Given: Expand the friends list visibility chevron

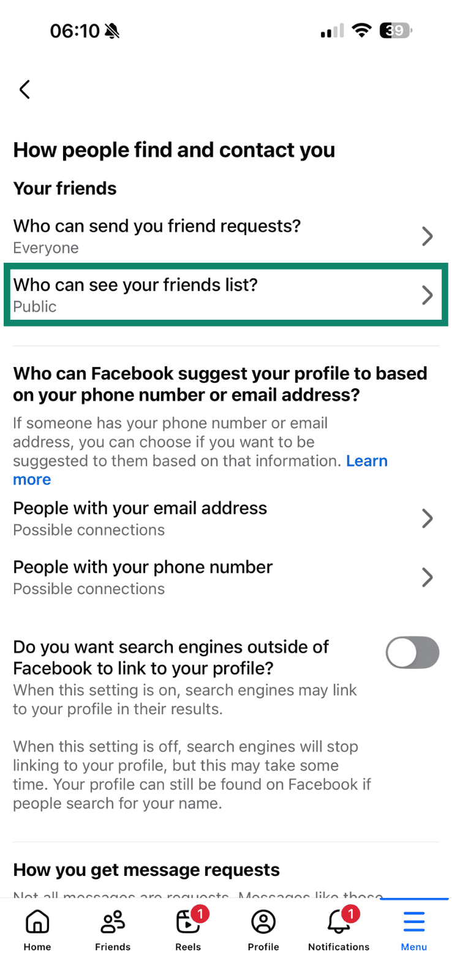Looking at the screenshot, I should coord(428,295).
